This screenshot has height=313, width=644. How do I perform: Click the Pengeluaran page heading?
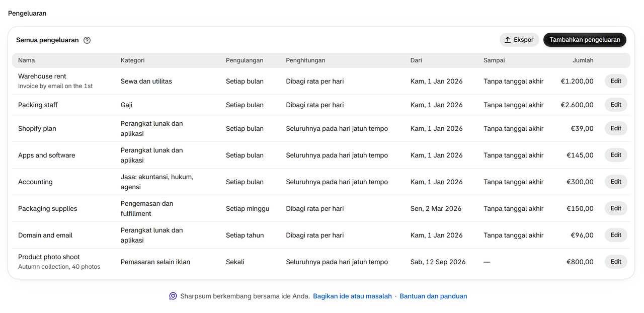point(27,14)
